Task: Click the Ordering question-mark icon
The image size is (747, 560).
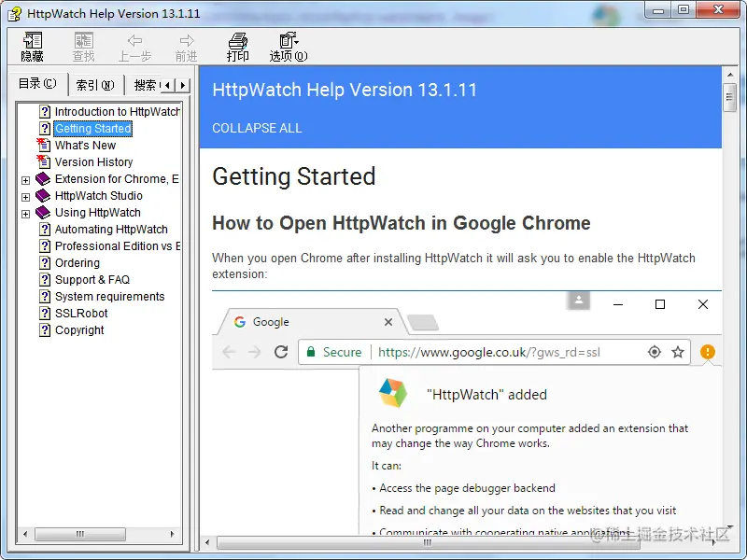Action: coord(45,263)
